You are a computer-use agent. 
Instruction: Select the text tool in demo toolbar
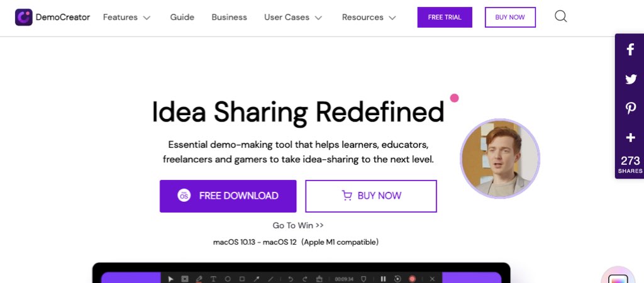(213, 279)
